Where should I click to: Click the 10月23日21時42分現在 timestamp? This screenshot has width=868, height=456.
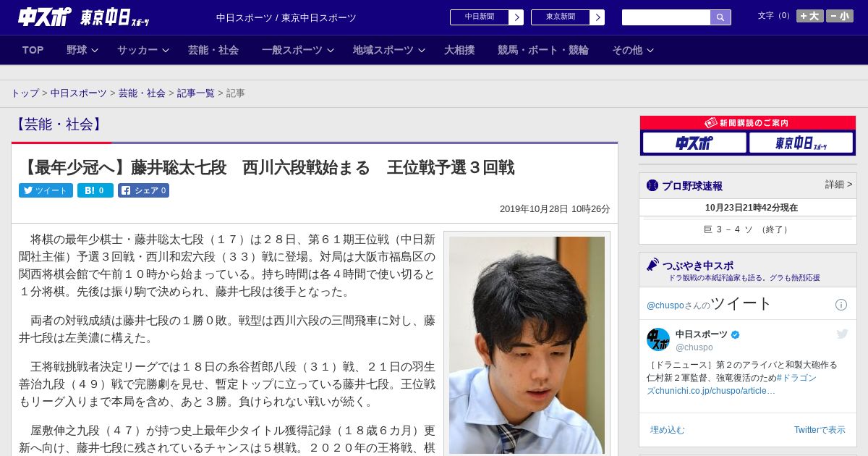[x=752, y=208]
